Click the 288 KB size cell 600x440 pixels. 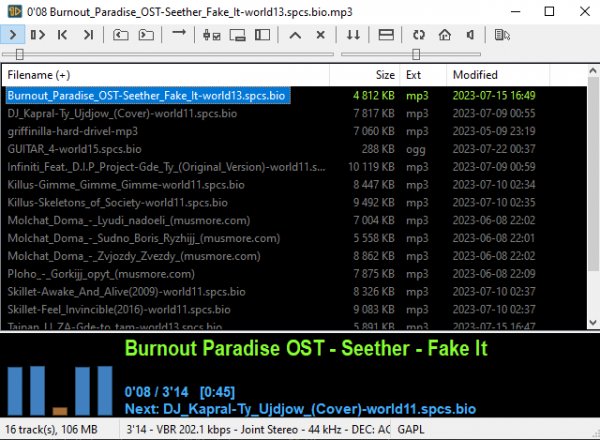(x=378, y=149)
